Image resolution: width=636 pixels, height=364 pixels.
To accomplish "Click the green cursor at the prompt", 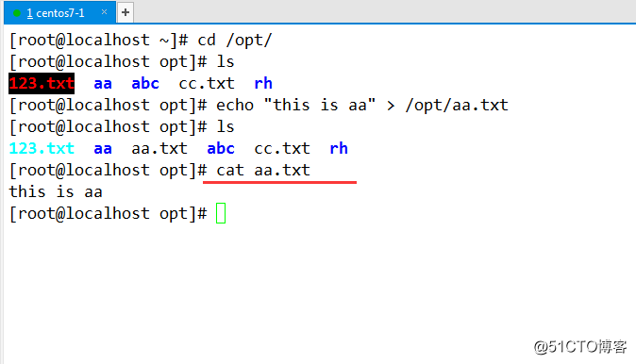I will [221, 213].
